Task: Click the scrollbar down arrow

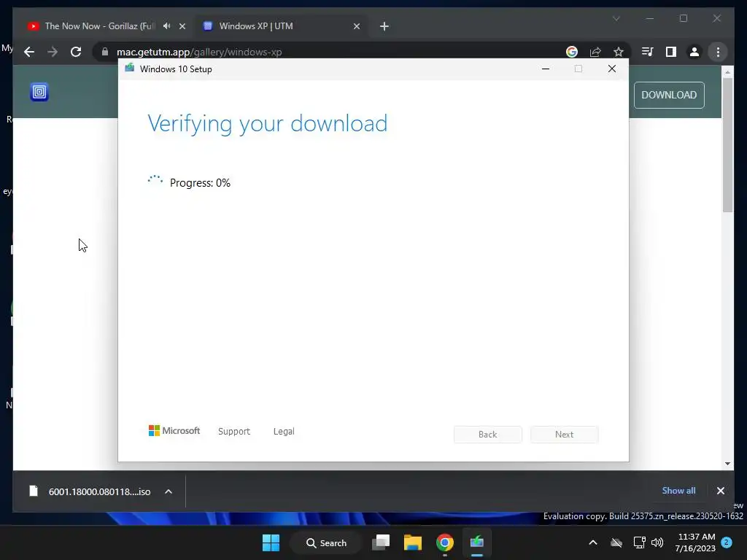Action: tap(727, 464)
